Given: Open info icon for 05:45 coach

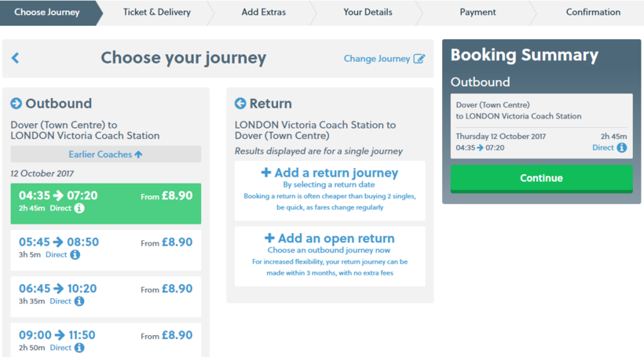Looking at the screenshot, I should tap(75, 255).
